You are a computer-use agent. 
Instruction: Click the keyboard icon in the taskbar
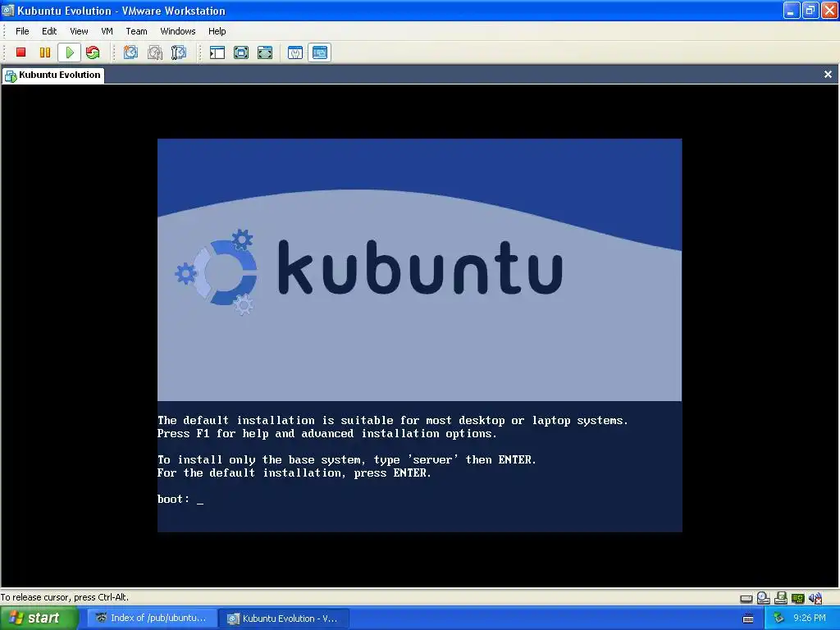click(x=748, y=619)
